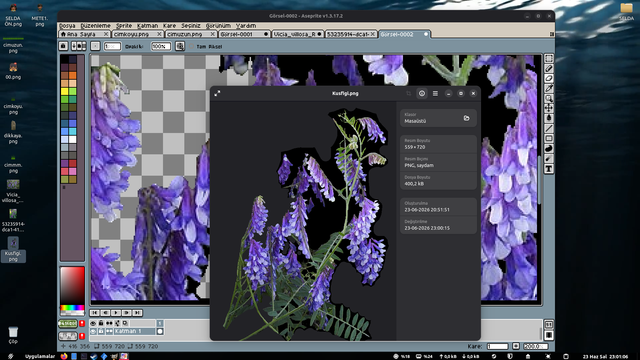The image size is (640, 360).
Task: Select the Move tool
Action: pos(549,108)
